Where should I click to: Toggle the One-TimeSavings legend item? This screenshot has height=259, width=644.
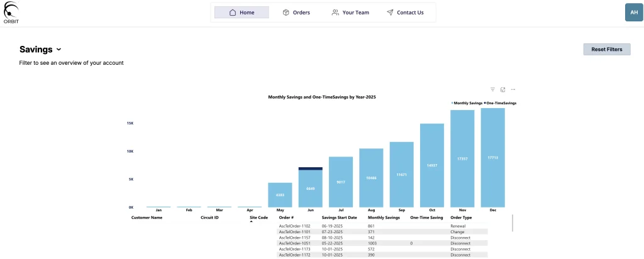pos(501,102)
